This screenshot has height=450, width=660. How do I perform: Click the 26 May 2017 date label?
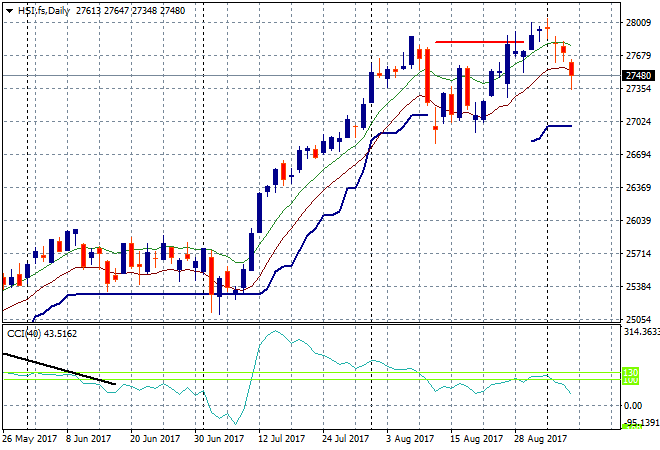[x=29, y=439]
